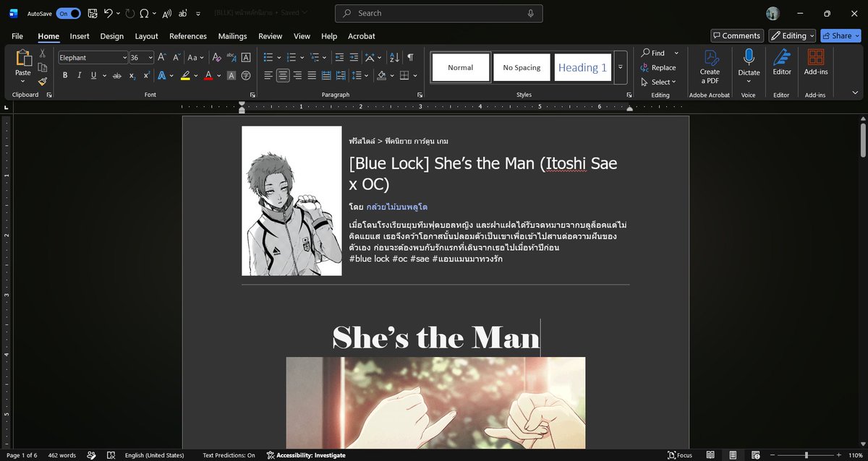This screenshot has width=868, height=461.
Task: Increase font size with grow icon
Action: (162, 57)
